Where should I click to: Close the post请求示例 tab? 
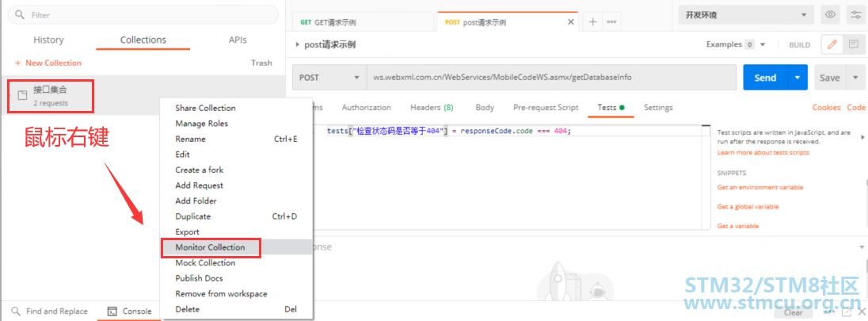571,22
